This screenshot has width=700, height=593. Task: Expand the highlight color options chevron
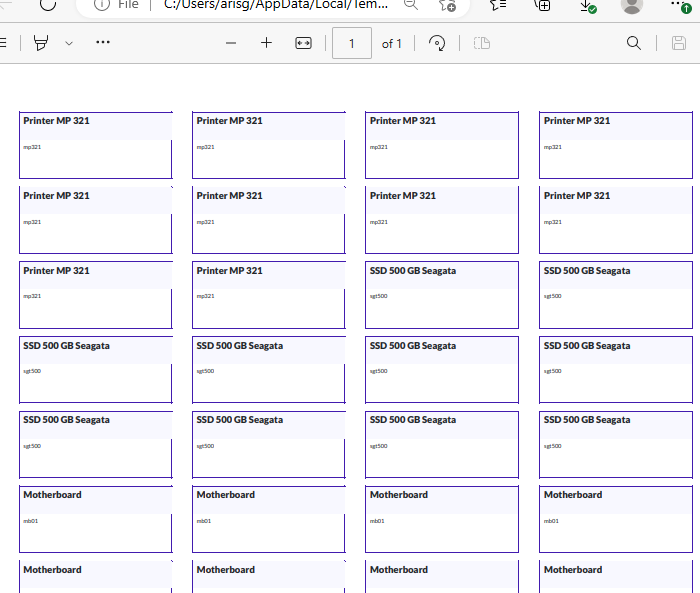[69, 43]
